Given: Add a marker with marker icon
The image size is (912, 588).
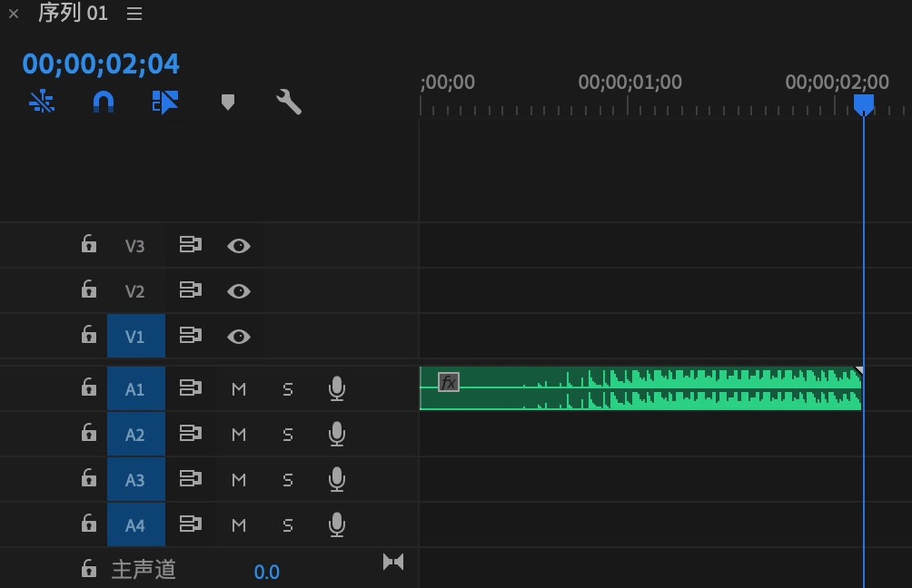Looking at the screenshot, I should (x=228, y=102).
